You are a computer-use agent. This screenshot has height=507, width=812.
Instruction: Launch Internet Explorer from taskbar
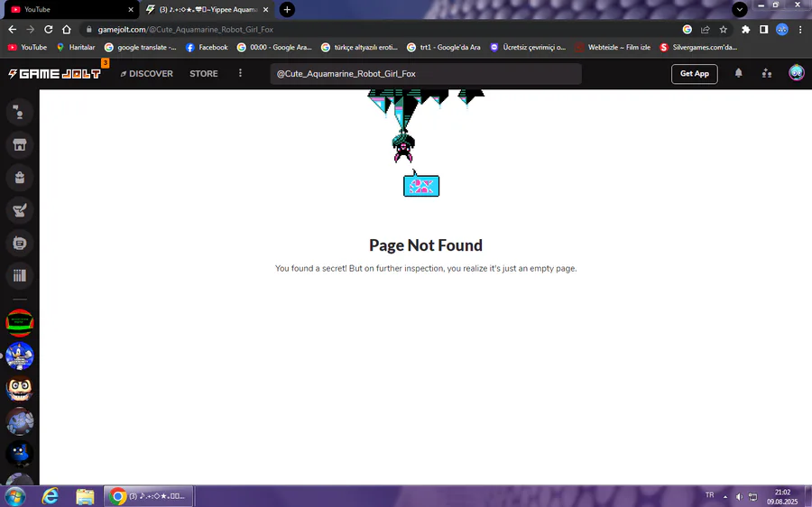pyautogui.click(x=51, y=497)
